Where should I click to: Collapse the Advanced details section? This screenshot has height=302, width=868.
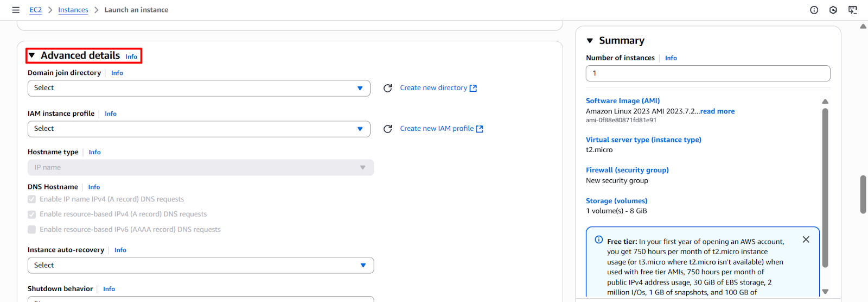pyautogui.click(x=31, y=55)
